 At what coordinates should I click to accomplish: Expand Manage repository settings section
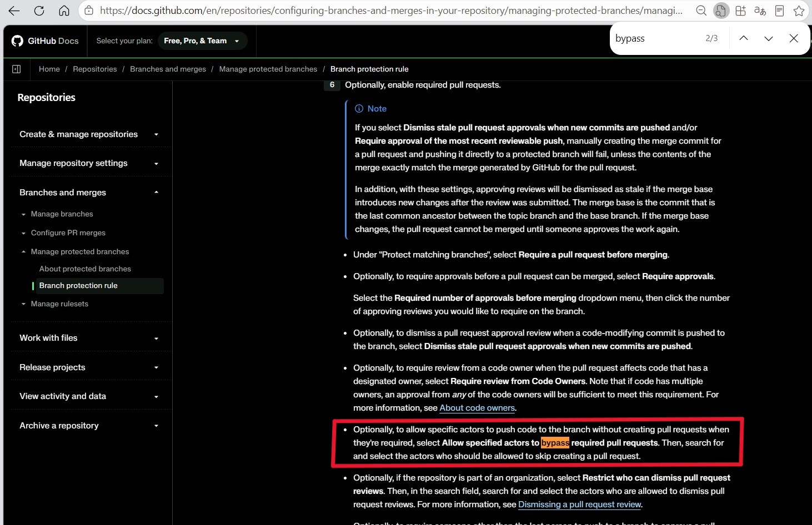coord(89,163)
